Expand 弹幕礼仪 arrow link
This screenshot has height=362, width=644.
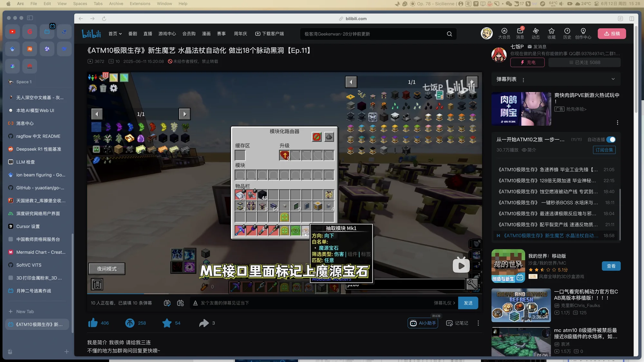point(444,303)
